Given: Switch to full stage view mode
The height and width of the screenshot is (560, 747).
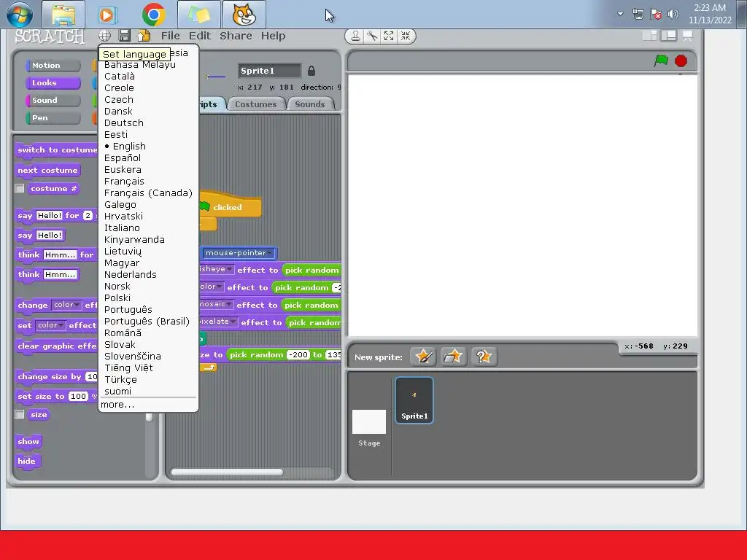Looking at the screenshot, I should click(669, 35).
